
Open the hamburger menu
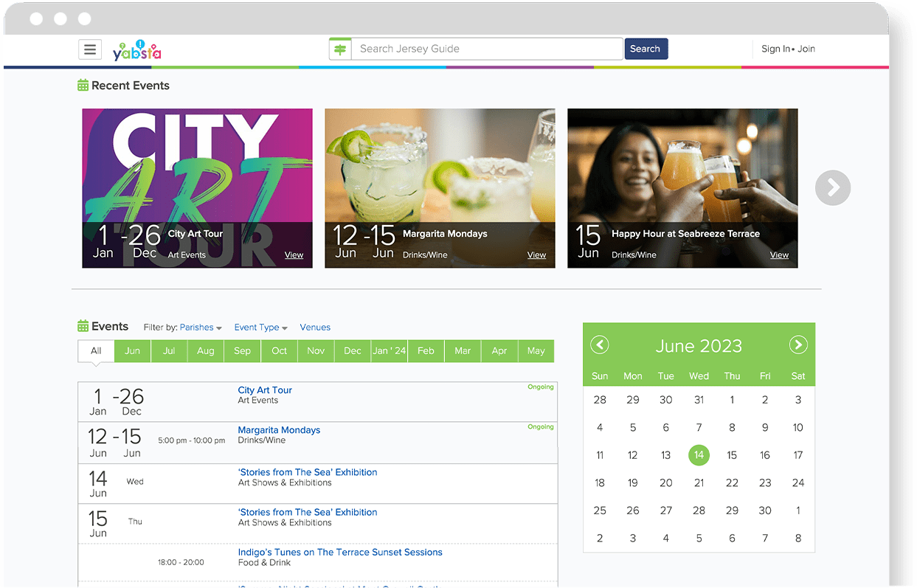pos(89,49)
